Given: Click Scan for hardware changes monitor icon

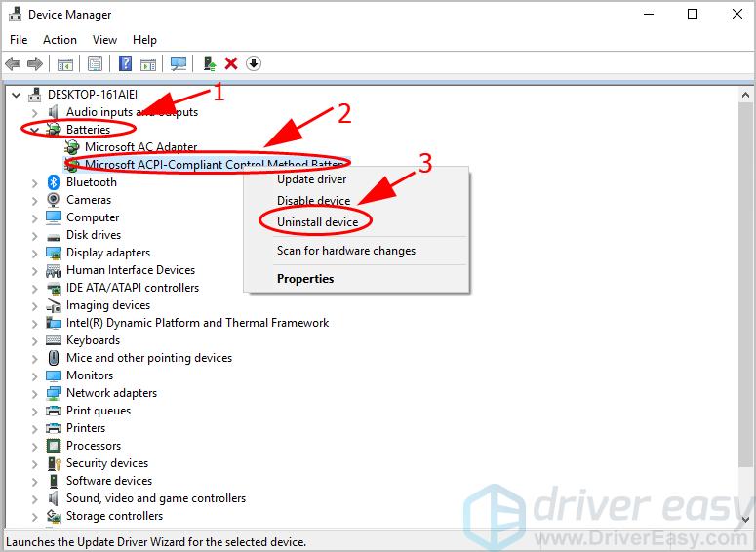Looking at the screenshot, I should (x=178, y=63).
